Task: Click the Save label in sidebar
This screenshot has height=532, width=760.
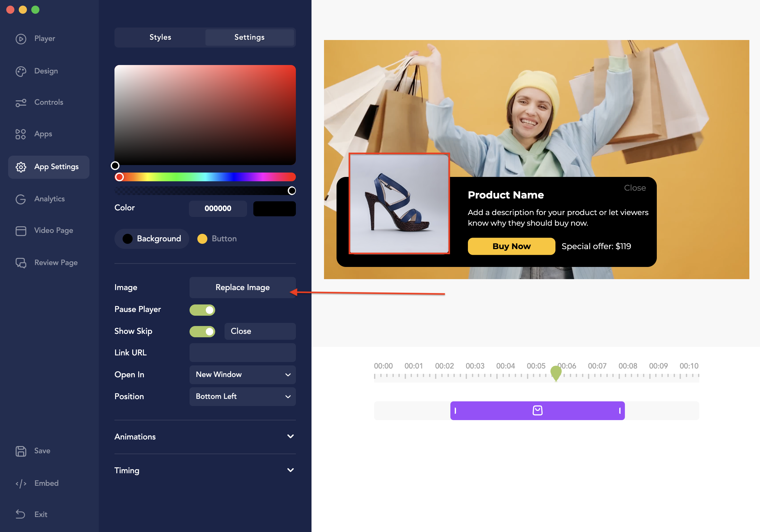Action: click(42, 451)
